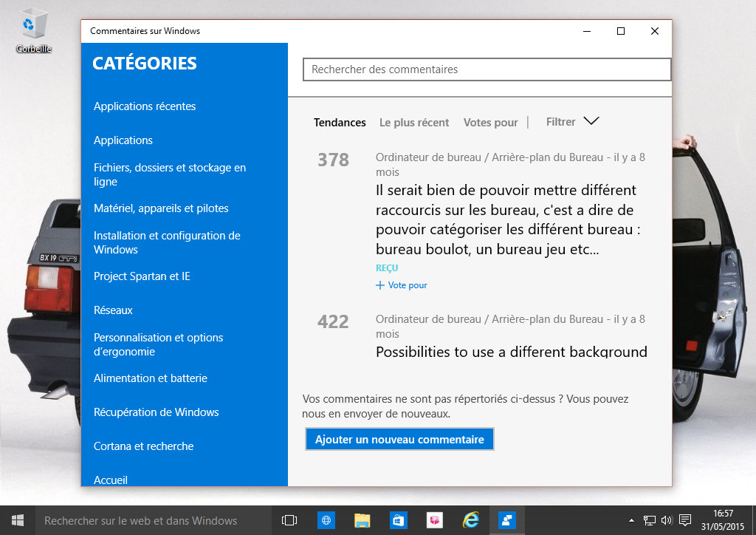
Task: Select the Applications category
Action: click(x=123, y=140)
